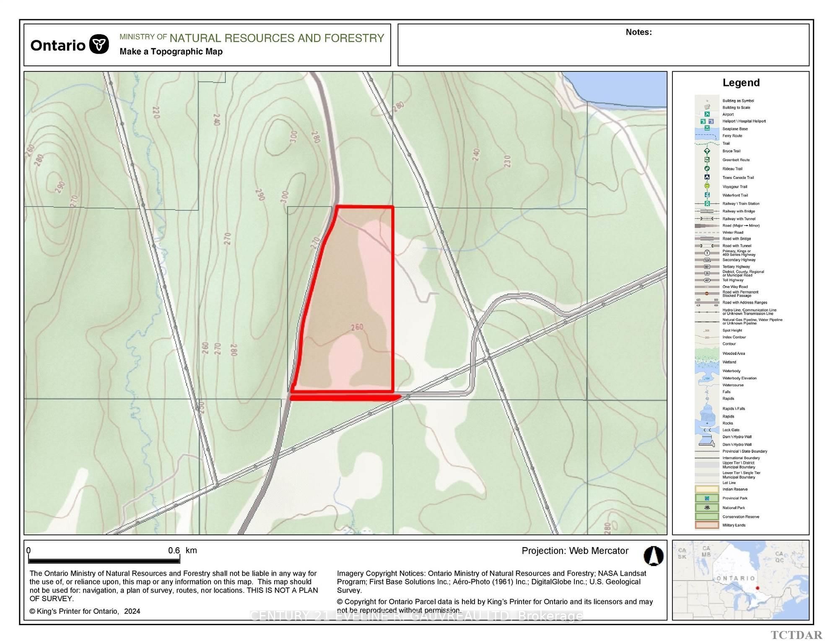Image resolution: width=833 pixels, height=644 pixels.
Task: Click the Permanent Blocked Passage road symbol
Action: pyautogui.click(x=707, y=293)
